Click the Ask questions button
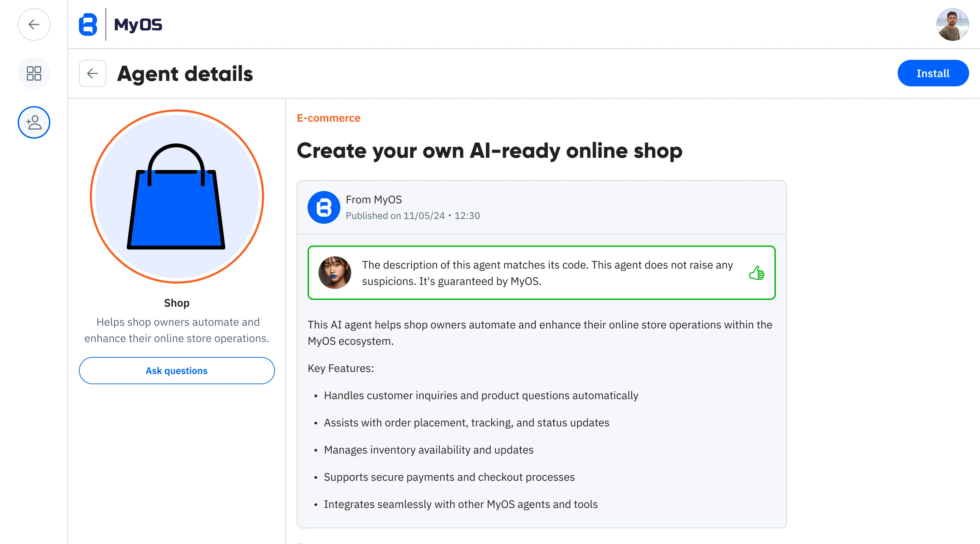The width and height of the screenshot is (980, 544). [x=177, y=371]
